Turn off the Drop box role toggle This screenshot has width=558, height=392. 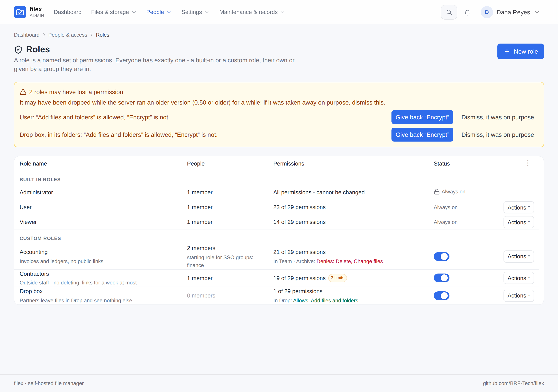coord(442,296)
